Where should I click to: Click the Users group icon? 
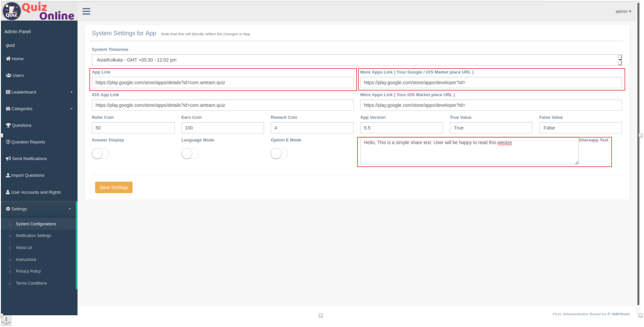point(8,76)
